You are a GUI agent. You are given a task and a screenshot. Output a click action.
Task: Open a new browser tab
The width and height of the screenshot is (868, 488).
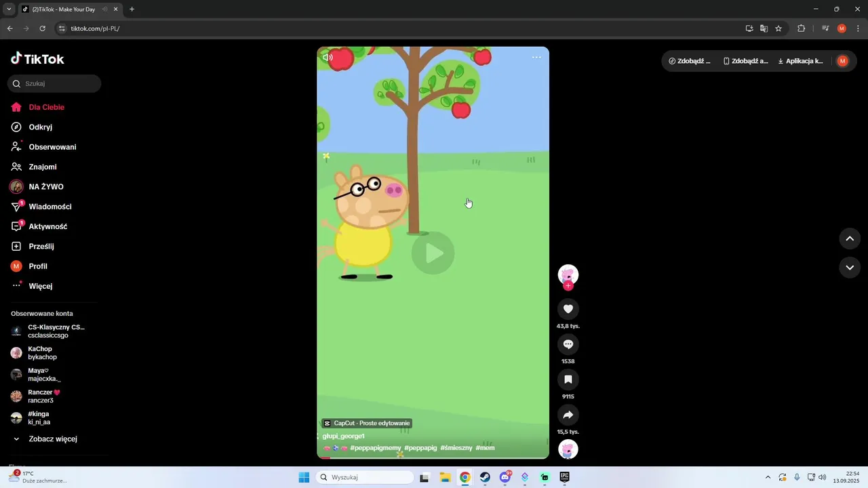132,9
